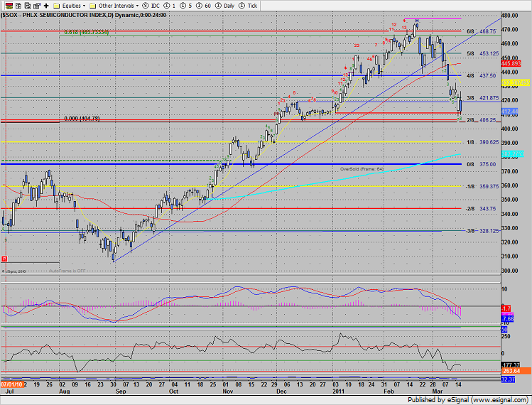The height and width of the screenshot is (405, 532).
Task: Select the Tick interval
Action: coord(248,6)
